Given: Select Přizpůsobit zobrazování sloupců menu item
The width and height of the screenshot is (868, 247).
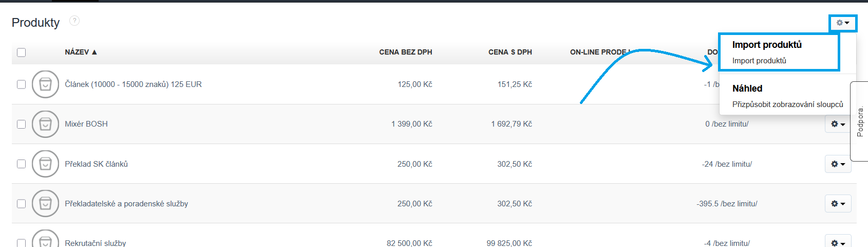Looking at the screenshot, I should tap(787, 104).
